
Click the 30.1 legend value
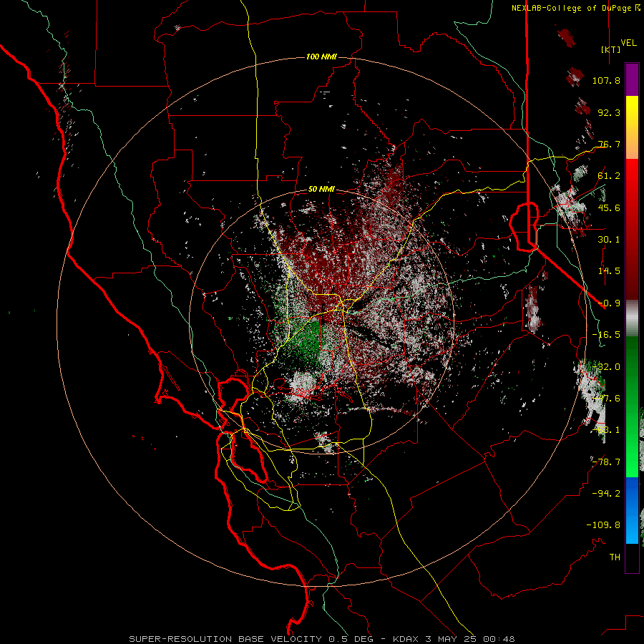tap(609, 240)
